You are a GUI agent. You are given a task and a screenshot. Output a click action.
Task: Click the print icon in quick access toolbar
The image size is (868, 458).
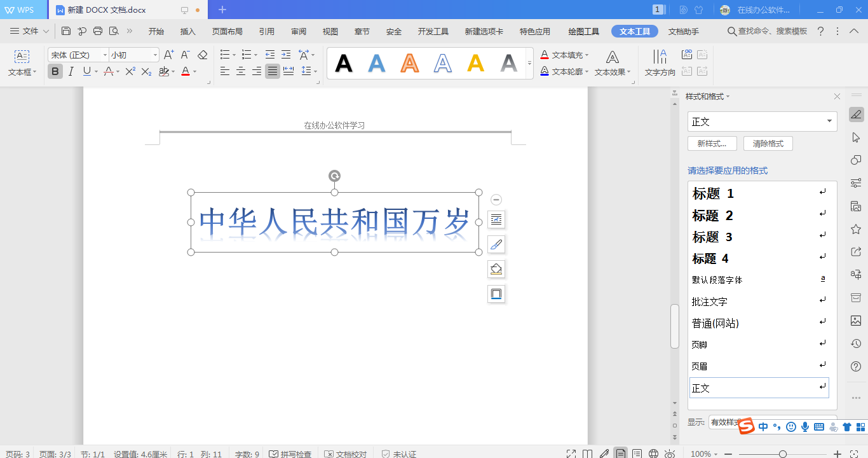(98, 31)
